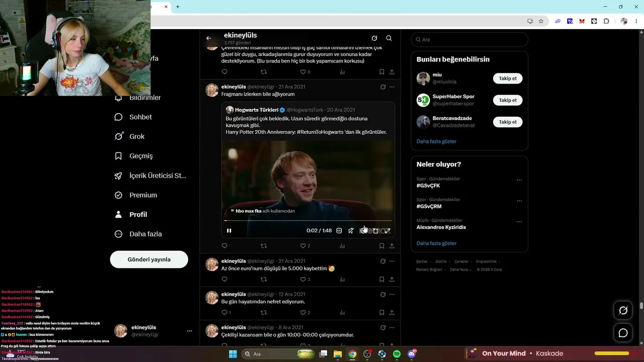Image resolution: width=644 pixels, height=362 pixels.
Task: Share the top post with 6 likes
Action: pyautogui.click(x=392, y=72)
